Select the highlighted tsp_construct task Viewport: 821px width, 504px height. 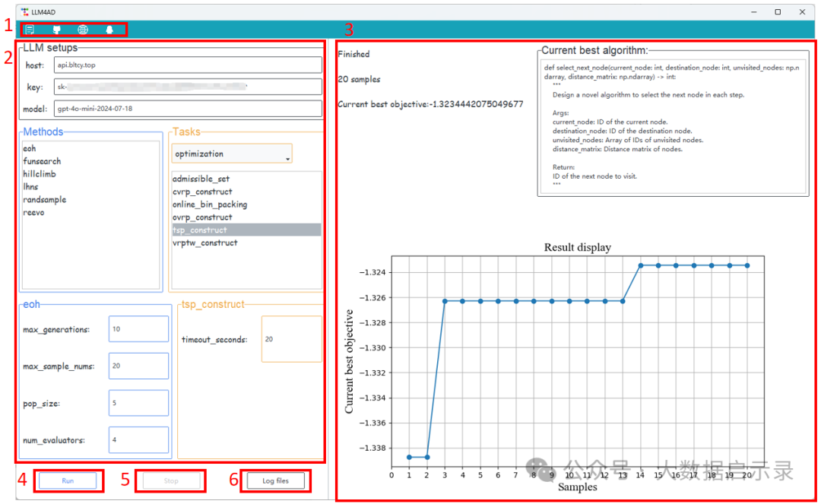click(246, 230)
